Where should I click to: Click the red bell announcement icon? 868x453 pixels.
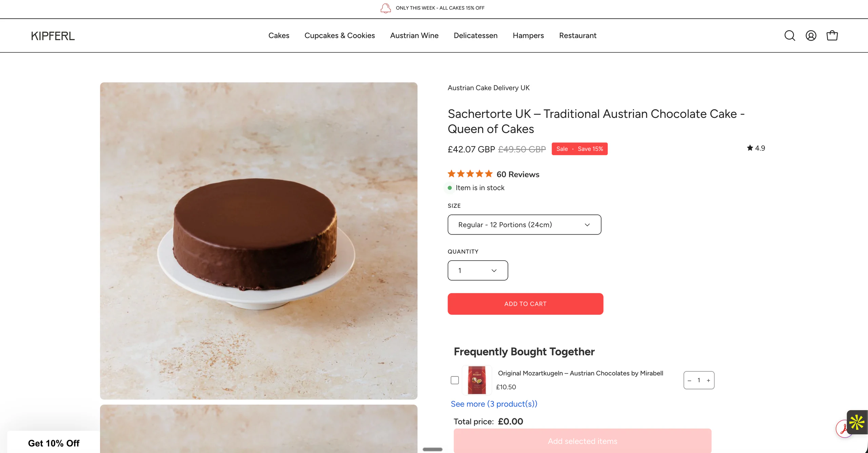pyautogui.click(x=386, y=8)
